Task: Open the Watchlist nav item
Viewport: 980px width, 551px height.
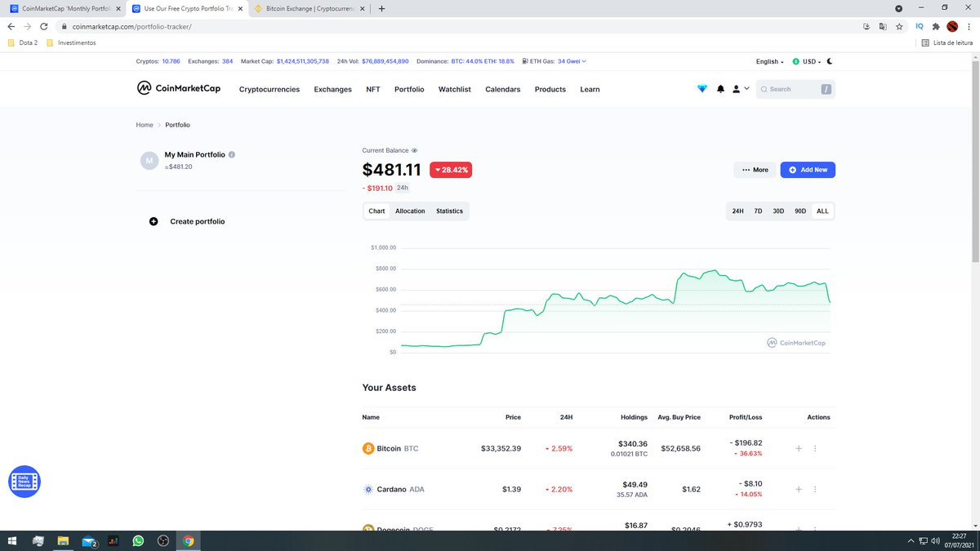Action: coord(455,89)
